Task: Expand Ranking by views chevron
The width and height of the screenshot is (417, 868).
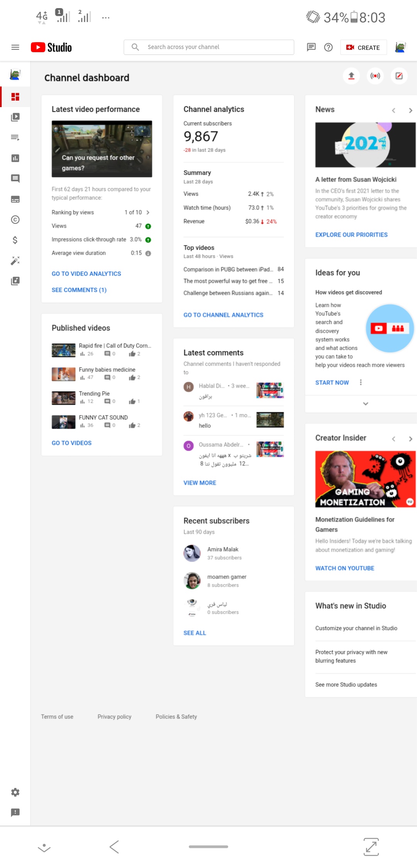Action: coord(148,212)
